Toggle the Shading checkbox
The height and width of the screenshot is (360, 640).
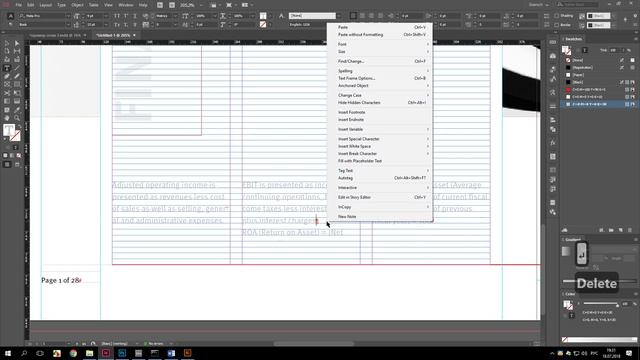[557, 16]
